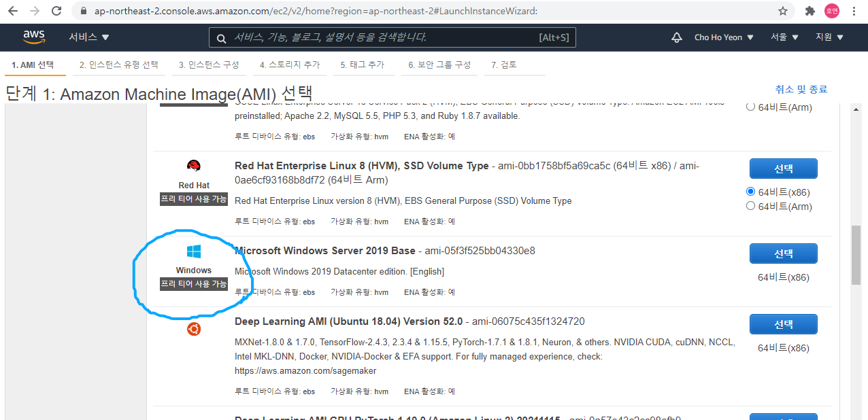
Task: Click the 64비트(x86) label in Windows row
Action: tap(784, 277)
